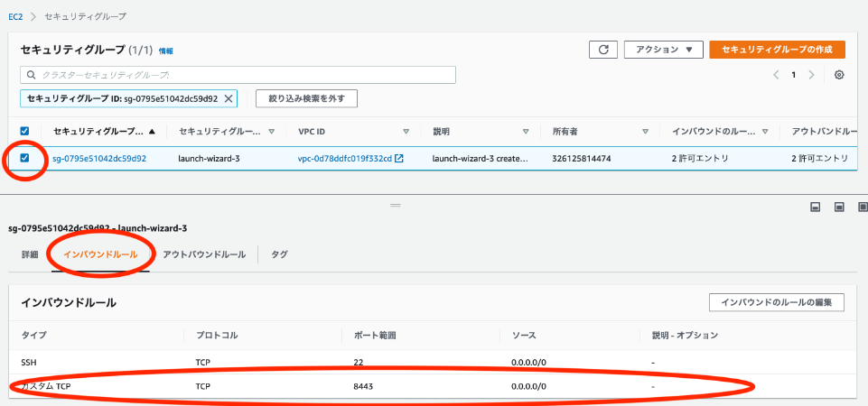868x406 pixels.
Task: Sort by 所有者 column arrow
Action: [646, 132]
